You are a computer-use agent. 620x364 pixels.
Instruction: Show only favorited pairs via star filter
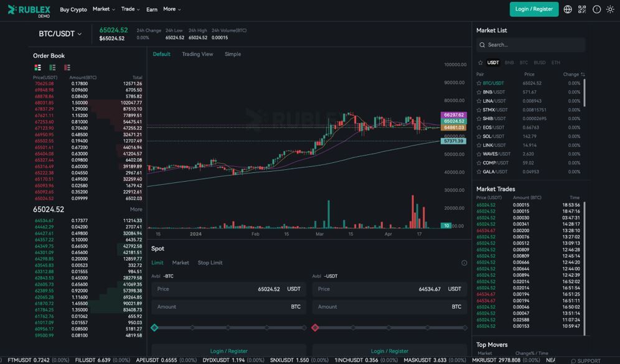481,62
